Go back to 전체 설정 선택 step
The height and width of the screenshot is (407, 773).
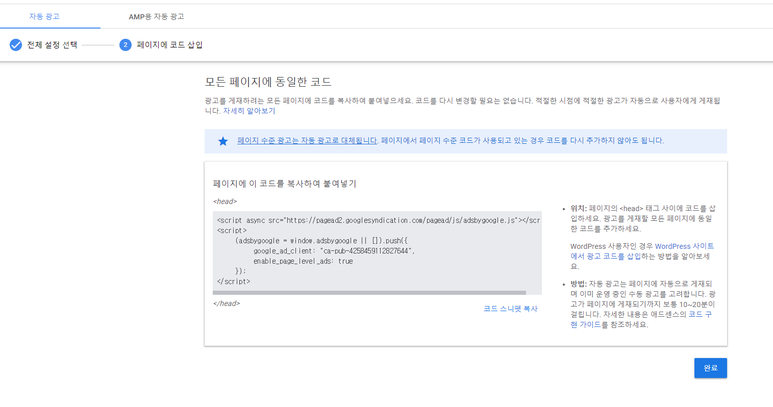click(x=52, y=45)
